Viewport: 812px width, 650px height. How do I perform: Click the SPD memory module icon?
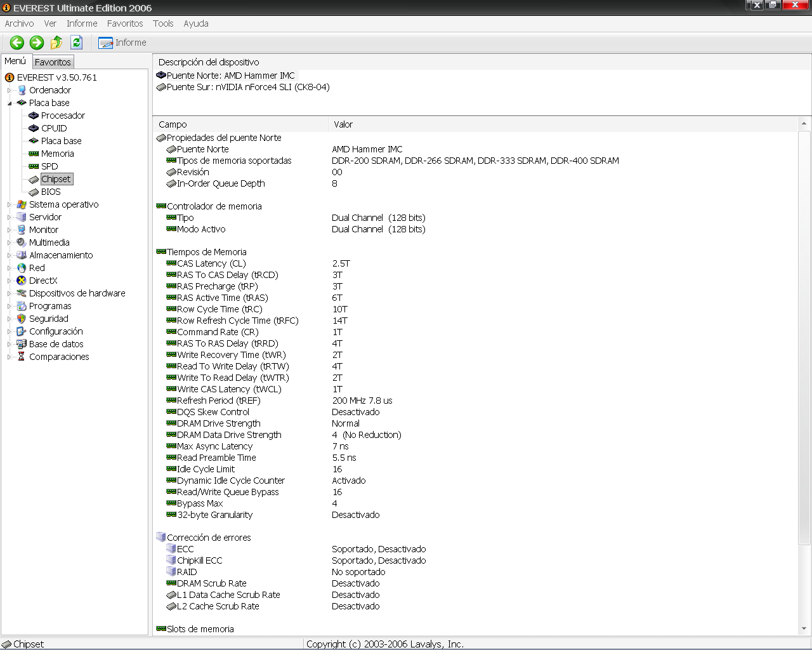click(x=34, y=166)
